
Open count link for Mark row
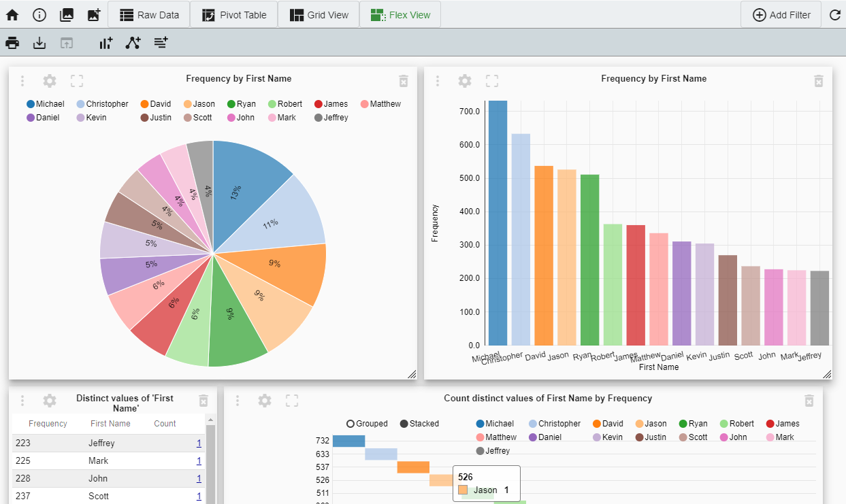click(199, 461)
